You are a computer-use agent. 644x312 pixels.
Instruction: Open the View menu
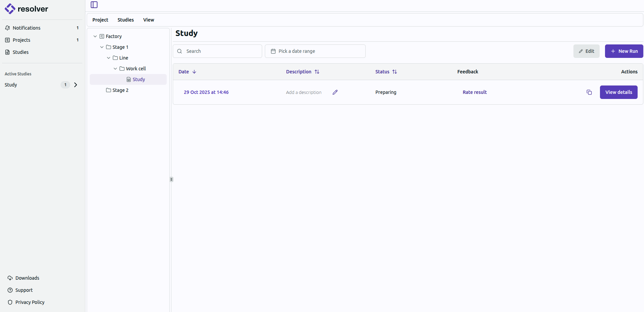pos(149,20)
